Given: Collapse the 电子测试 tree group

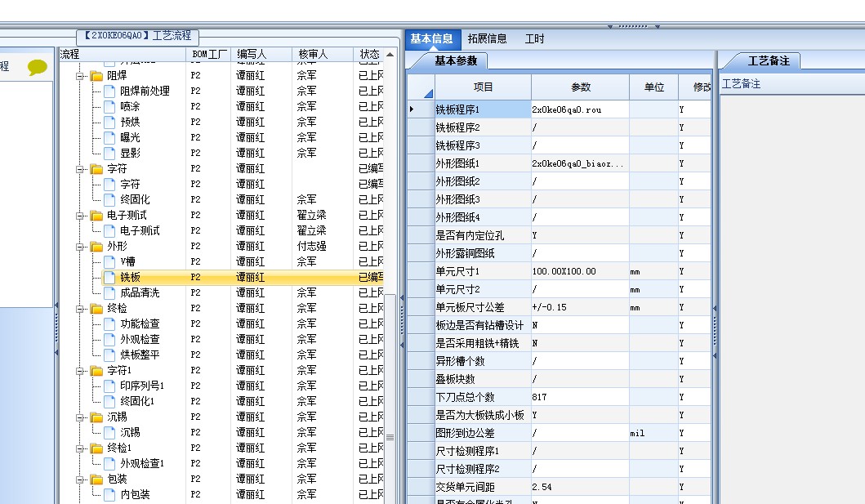Looking at the screenshot, I should [x=80, y=216].
